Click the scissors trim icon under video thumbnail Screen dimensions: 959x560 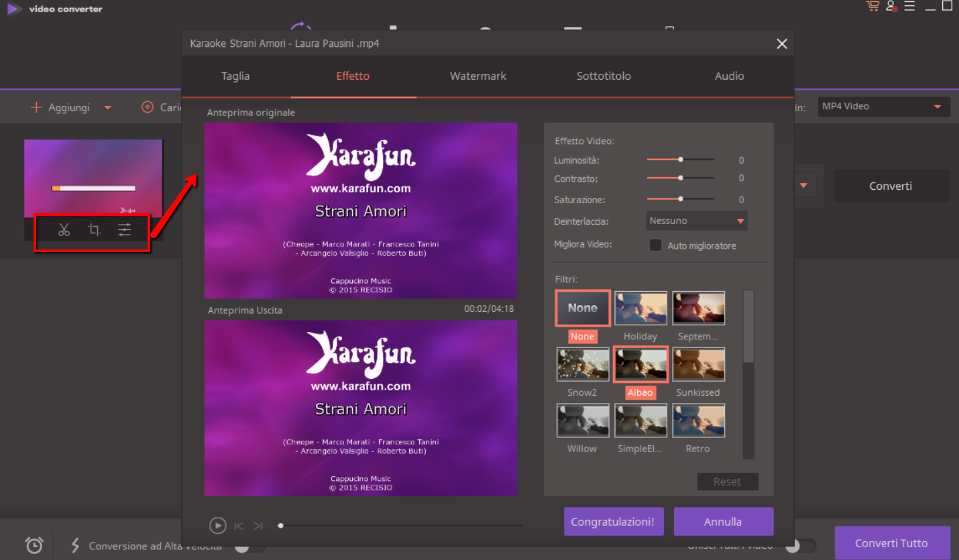(x=64, y=230)
